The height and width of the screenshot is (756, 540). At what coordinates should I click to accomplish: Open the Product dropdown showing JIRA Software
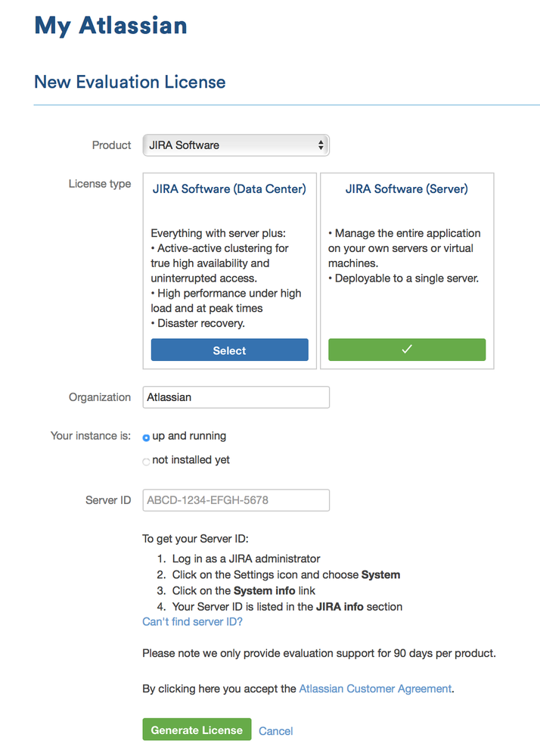236,145
